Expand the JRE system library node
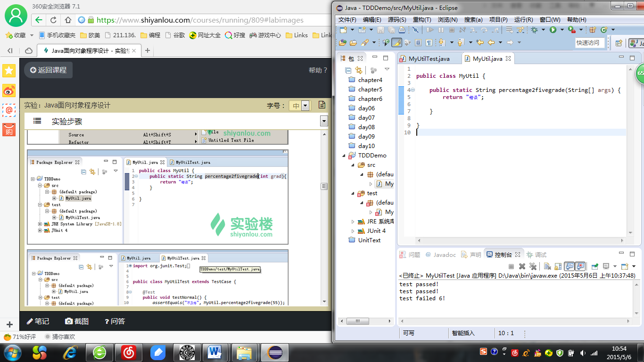644x362 pixels. coord(353,222)
